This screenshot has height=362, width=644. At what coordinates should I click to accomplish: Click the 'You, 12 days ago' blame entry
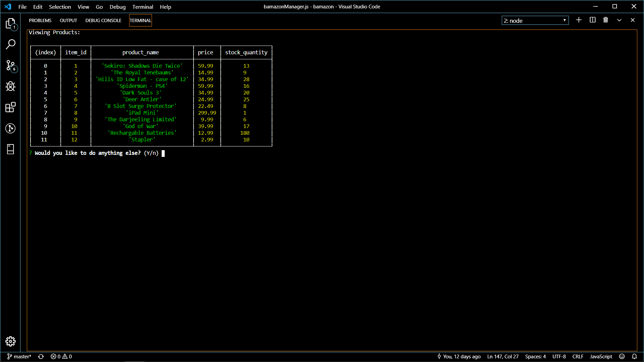(459, 356)
